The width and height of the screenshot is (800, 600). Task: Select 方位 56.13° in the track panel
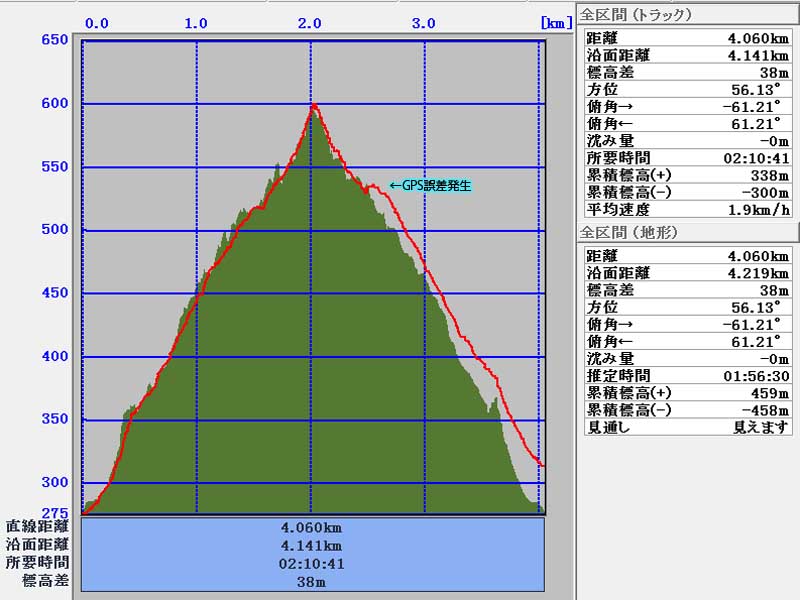coord(687,90)
